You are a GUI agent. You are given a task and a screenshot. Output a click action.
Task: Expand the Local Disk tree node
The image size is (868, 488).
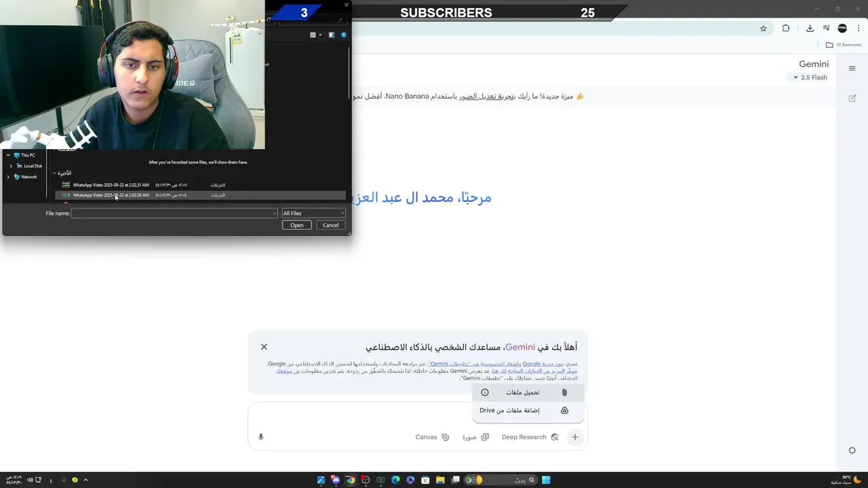click(12, 166)
